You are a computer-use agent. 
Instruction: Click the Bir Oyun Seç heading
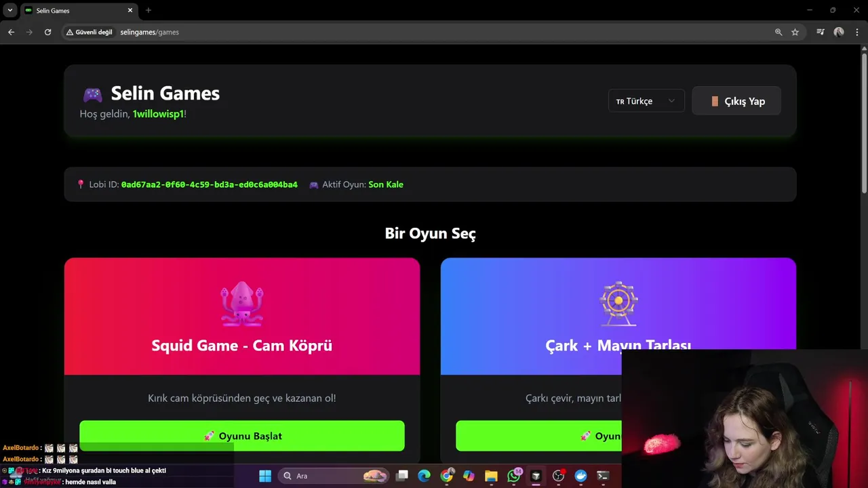(x=431, y=233)
